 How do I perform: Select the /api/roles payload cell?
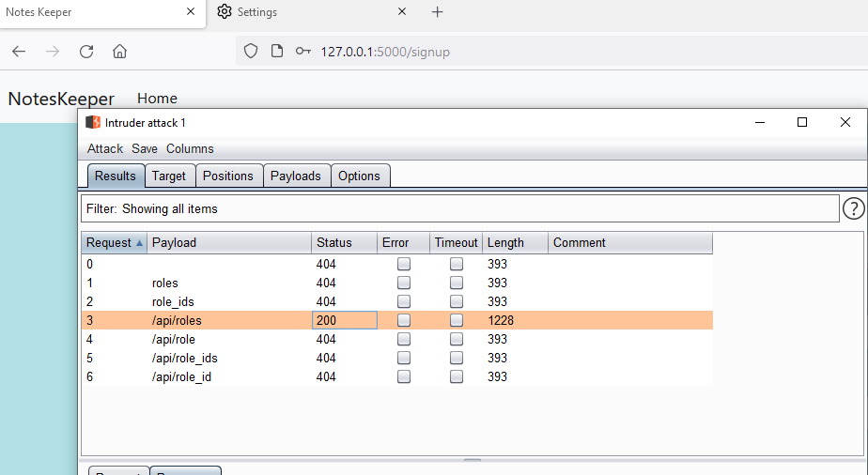tap(229, 320)
